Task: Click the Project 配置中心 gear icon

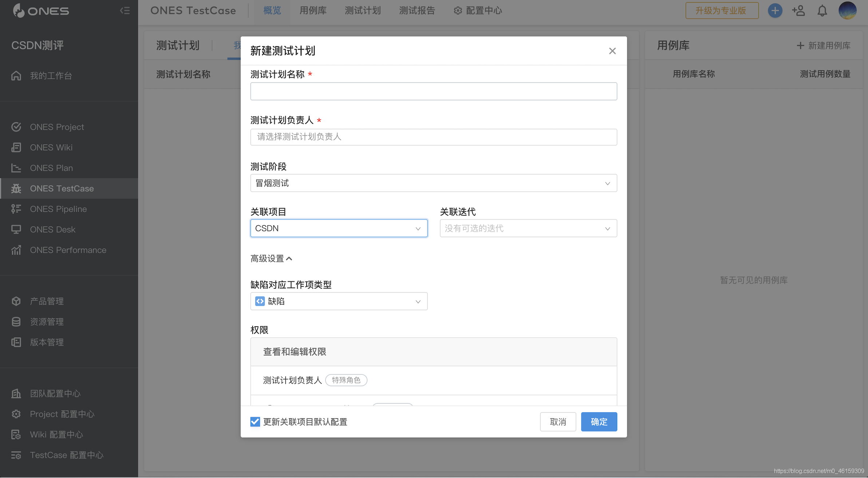Action: 16,414
